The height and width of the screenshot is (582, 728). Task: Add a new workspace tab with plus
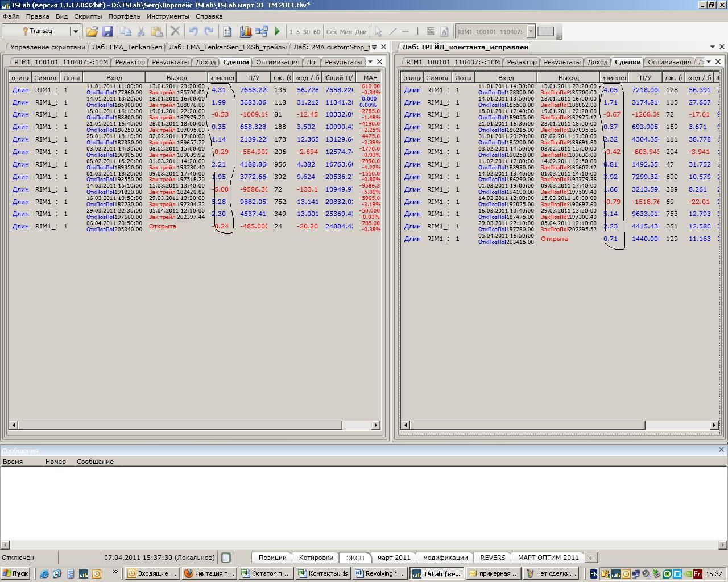click(591, 558)
